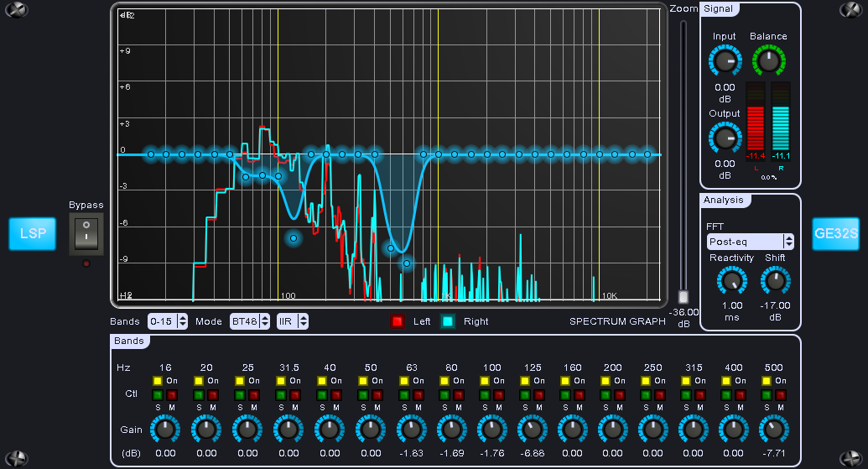Click the 200 Hz gain knob
Image resolution: width=868 pixels, height=469 pixels.
(613, 429)
